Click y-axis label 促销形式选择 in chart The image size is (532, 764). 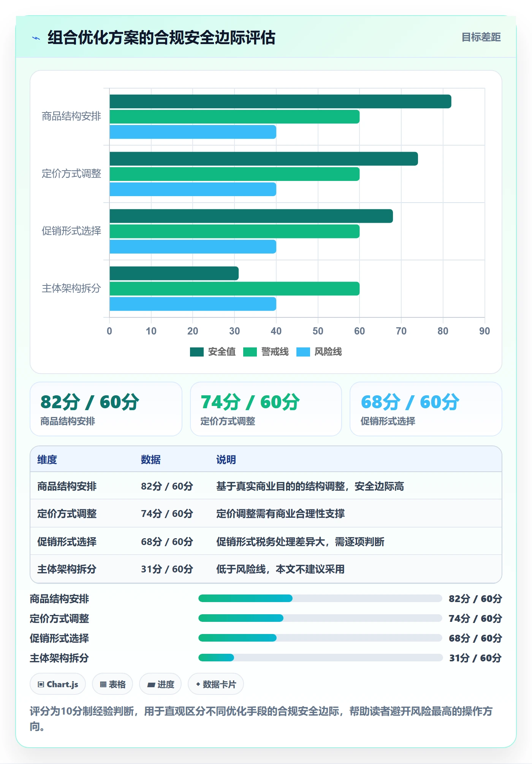[71, 231]
